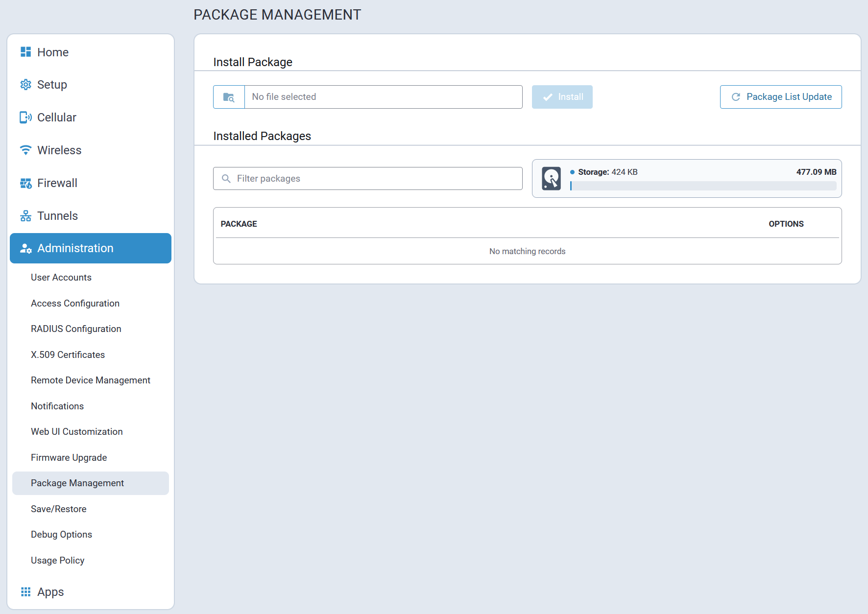Focus the Filter packages search field
Image resolution: width=868 pixels, height=614 pixels.
375,179
